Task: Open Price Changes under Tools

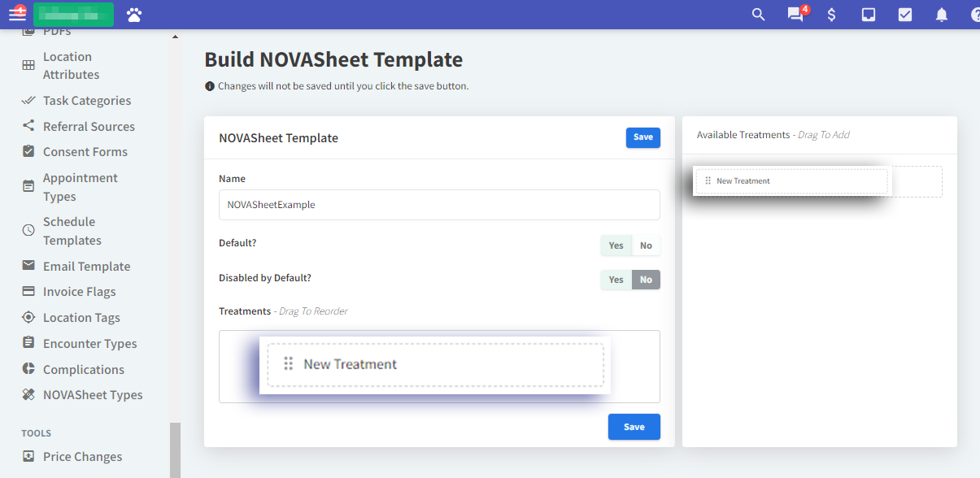Action: 82,457
